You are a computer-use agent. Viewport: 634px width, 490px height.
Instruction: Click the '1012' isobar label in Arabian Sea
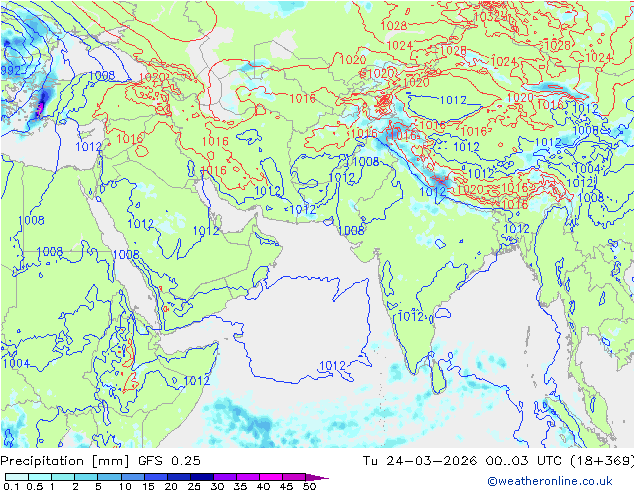click(x=332, y=366)
